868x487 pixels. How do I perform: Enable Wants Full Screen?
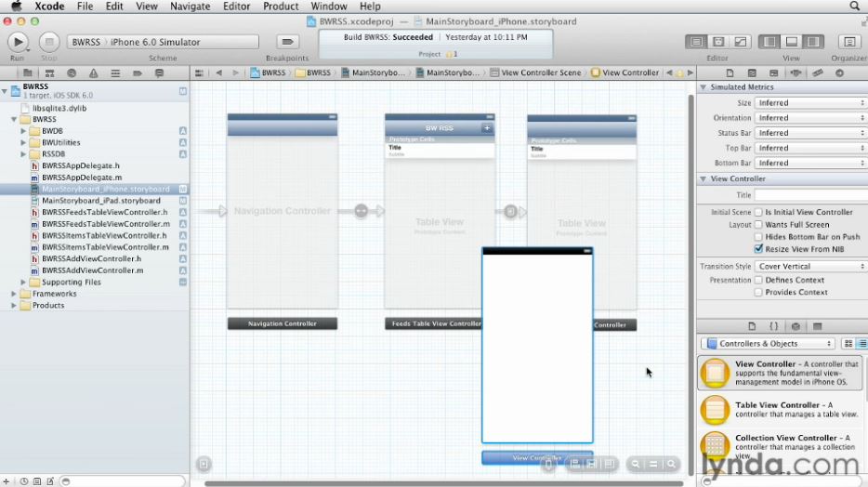tap(758, 225)
